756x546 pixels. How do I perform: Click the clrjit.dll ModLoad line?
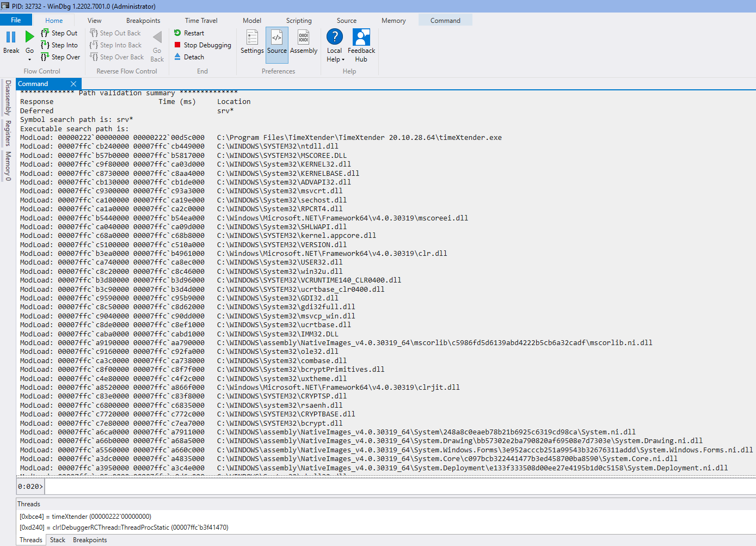pyautogui.click(x=239, y=388)
